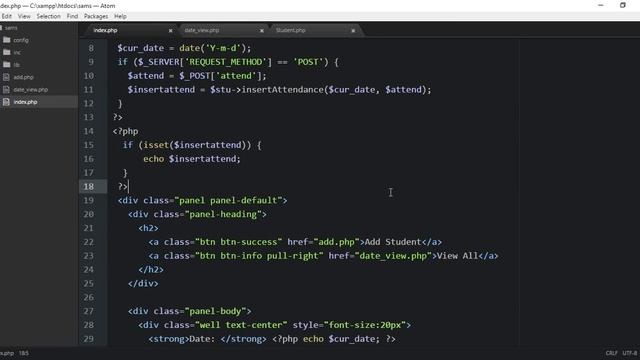Viewport: 640px width, 360px height.
Task: Click the lib folder icon
Action: pos(7,64)
